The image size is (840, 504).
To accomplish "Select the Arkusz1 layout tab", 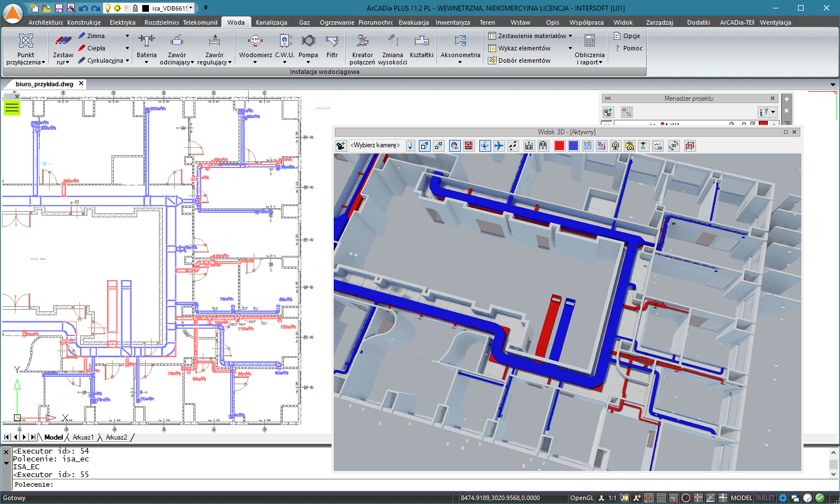I will [x=83, y=437].
